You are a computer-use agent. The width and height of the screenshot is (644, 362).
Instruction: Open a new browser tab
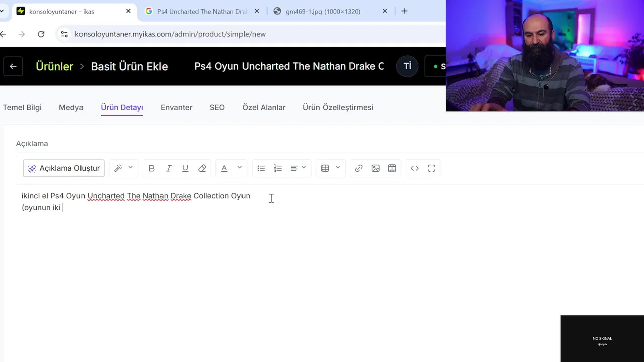[404, 11]
